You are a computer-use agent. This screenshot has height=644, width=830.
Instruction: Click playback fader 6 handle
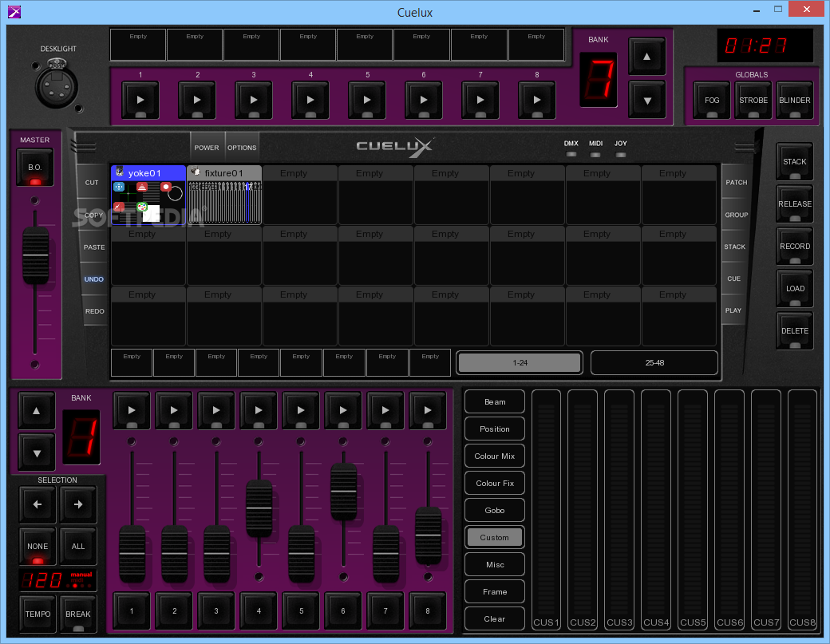coord(343,492)
